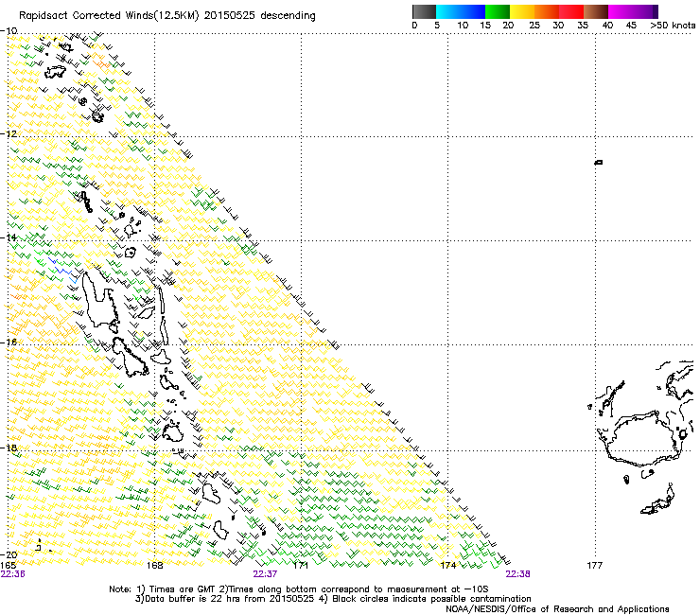The height and width of the screenshot is (615, 700).
Task: Click the orange 25–30 knots color swatch
Action: pos(547,11)
